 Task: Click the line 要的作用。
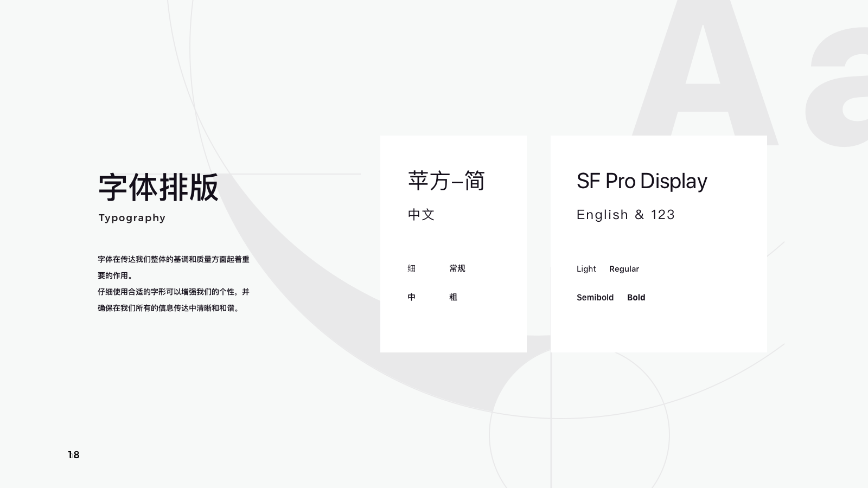point(116,275)
